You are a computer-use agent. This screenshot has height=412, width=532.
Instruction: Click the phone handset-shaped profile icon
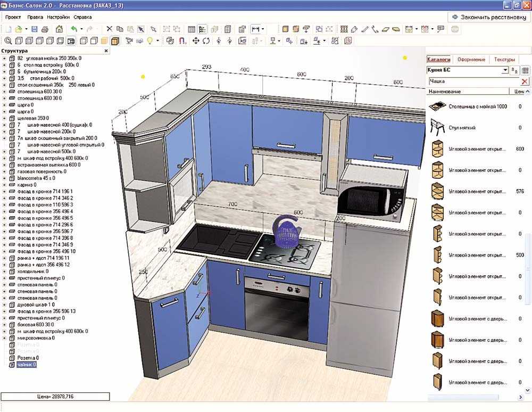point(375,29)
